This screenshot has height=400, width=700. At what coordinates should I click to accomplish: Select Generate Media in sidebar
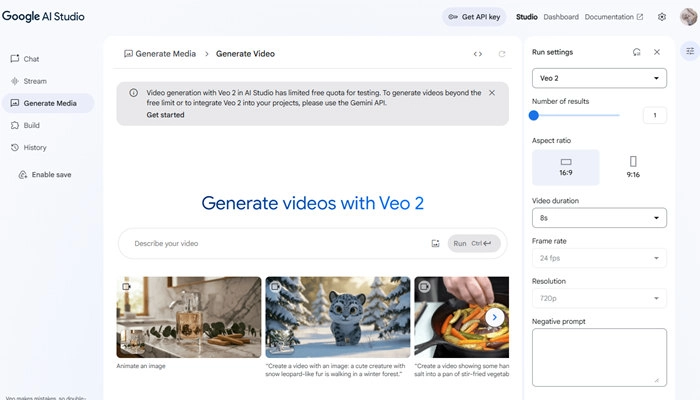tap(48, 103)
